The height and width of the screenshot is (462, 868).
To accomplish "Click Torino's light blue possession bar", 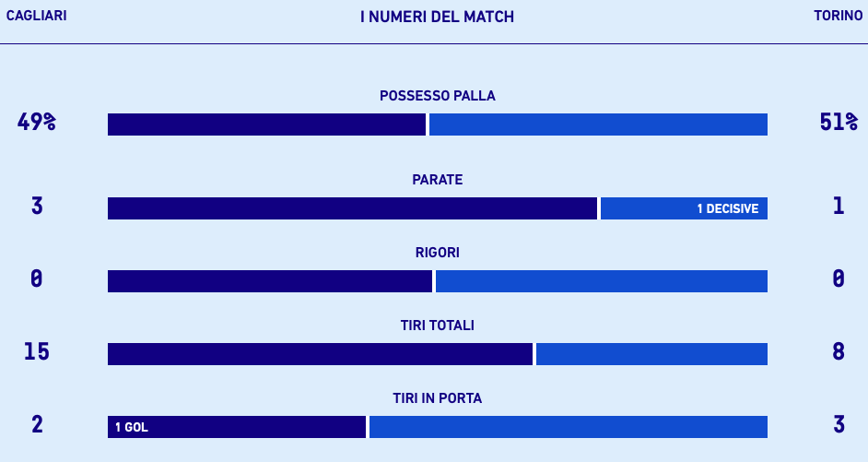I will click(598, 124).
